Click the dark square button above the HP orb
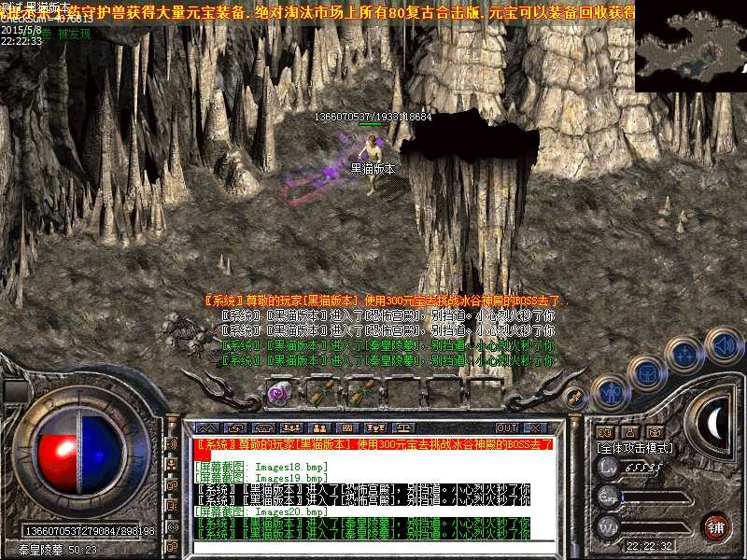This screenshot has width=747, height=560. tap(17, 391)
